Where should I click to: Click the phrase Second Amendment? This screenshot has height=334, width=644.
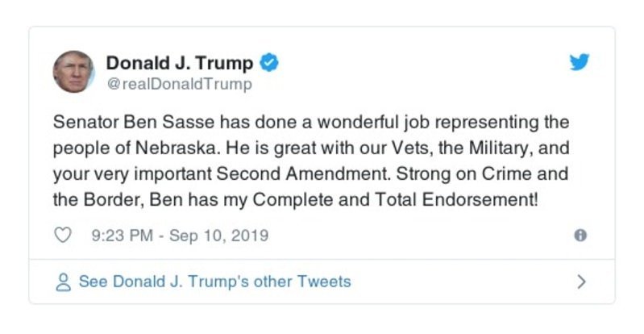pos(298,174)
